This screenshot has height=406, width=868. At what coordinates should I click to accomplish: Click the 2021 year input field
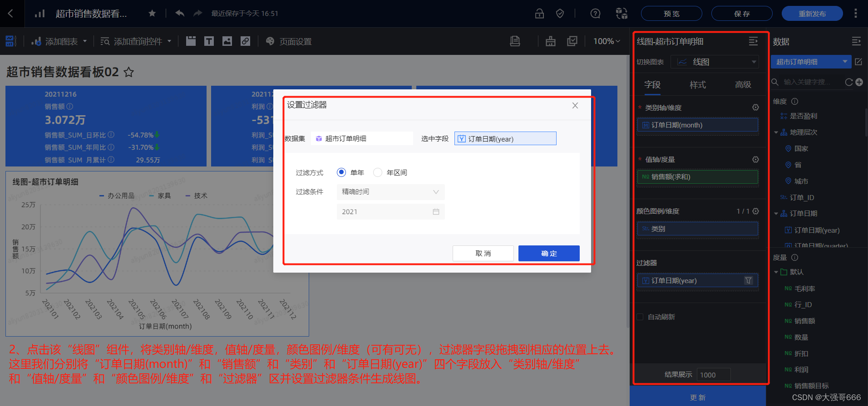tap(390, 212)
